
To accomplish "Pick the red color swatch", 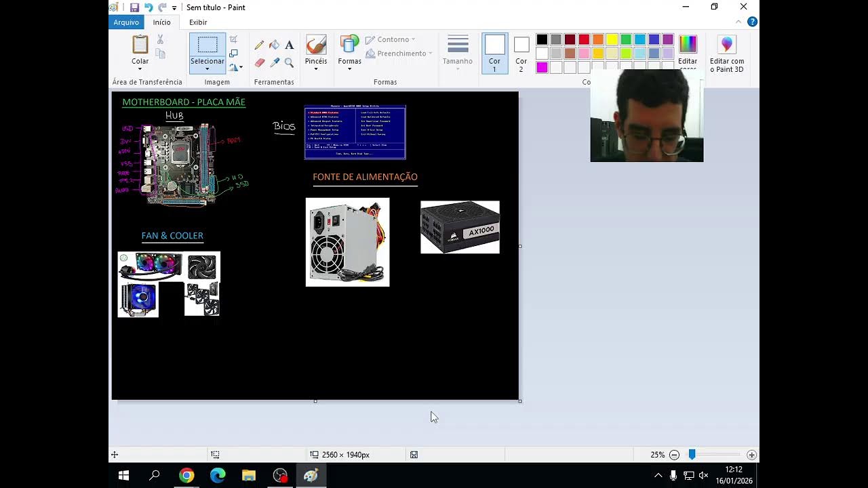I will tap(584, 39).
